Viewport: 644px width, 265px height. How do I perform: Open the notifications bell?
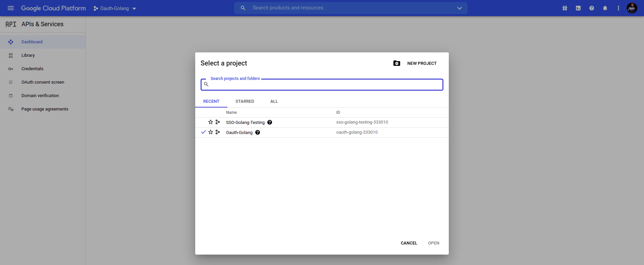point(605,8)
